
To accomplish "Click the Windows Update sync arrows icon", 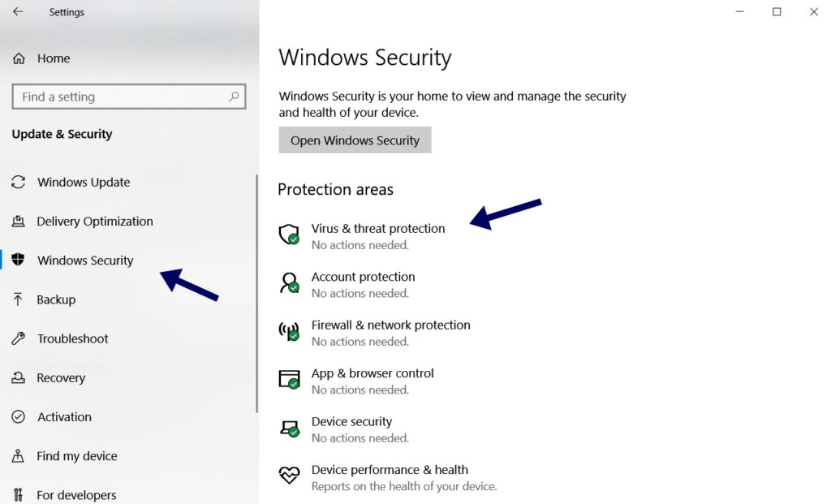I will [18, 182].
